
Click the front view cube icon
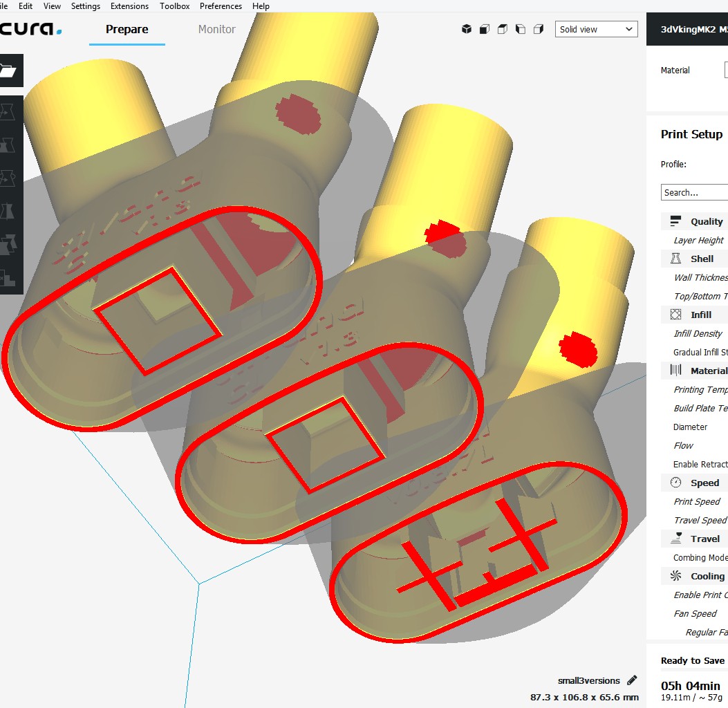(x=485, y=29)
